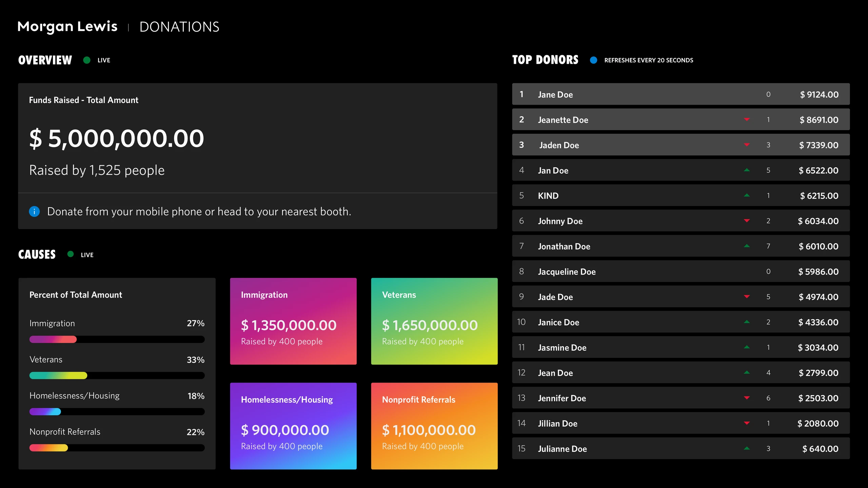Click the red down arrow for Jillian Doe
Image resolution: width=868 pixels, height=488 pixels.
(747, 423)
